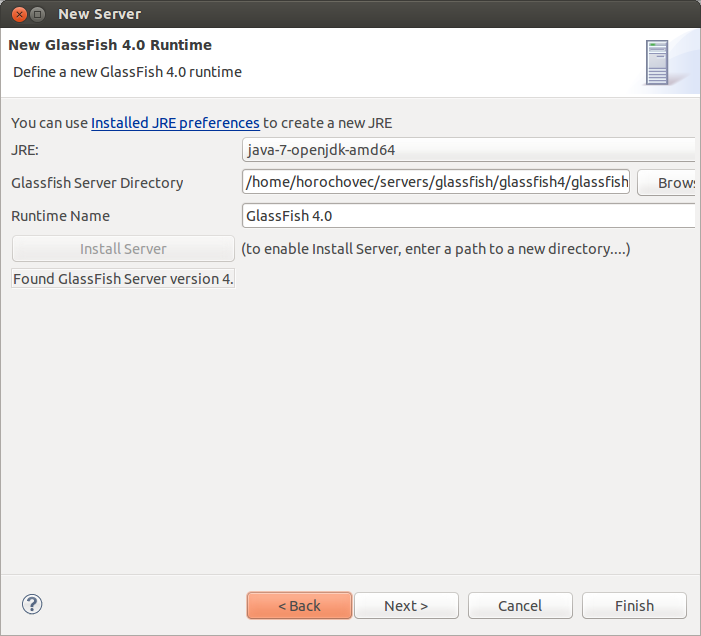Close the New Server dialog window
701x636 pixels.
[x=19, y=14]
